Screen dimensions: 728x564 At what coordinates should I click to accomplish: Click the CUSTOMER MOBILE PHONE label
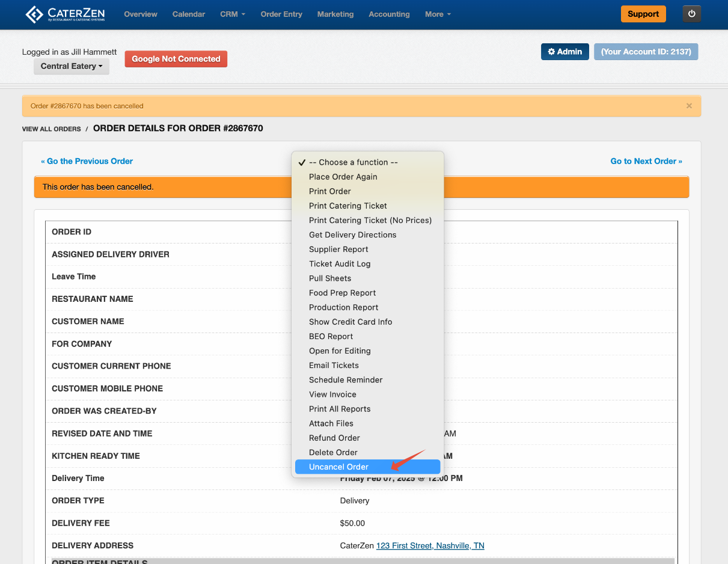click(107, 388)
